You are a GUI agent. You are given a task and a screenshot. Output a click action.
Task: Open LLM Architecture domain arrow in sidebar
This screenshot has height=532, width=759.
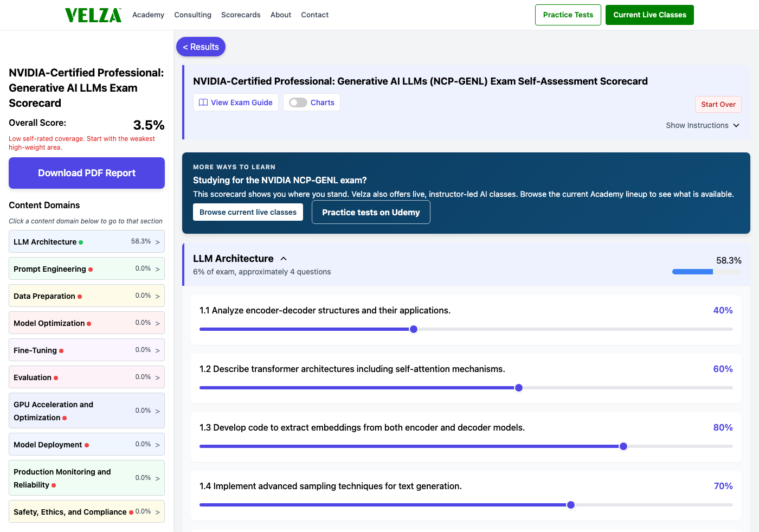(x=158, y=242)
